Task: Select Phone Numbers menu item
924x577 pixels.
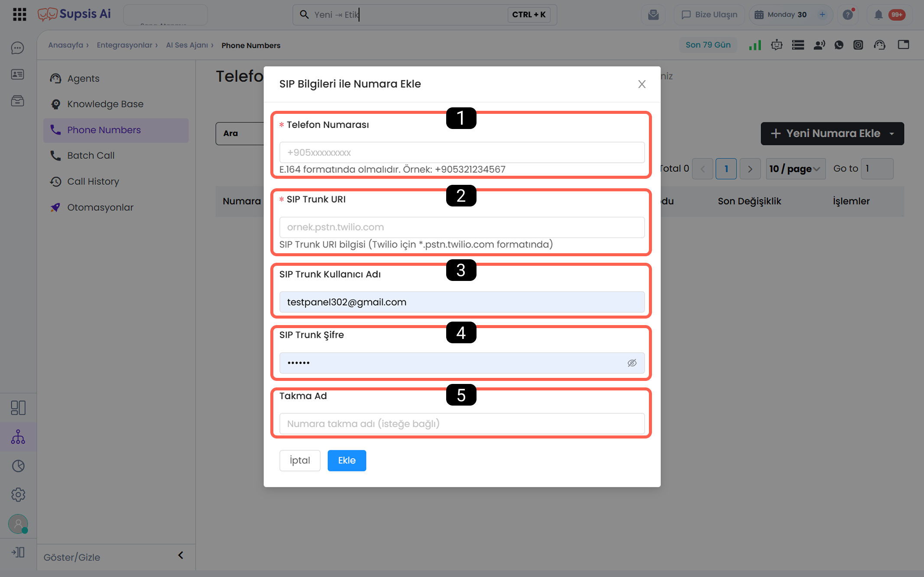Action: click(116, 130)
